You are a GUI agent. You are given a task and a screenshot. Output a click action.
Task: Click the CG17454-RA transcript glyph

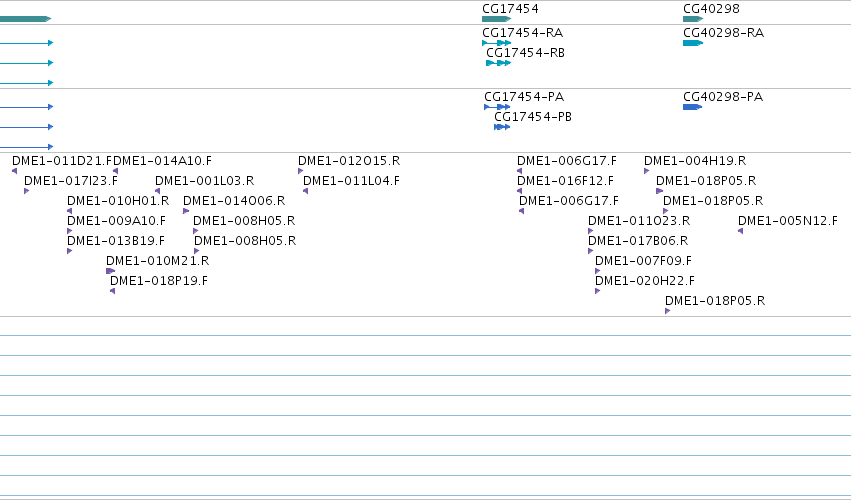[497, 43]
